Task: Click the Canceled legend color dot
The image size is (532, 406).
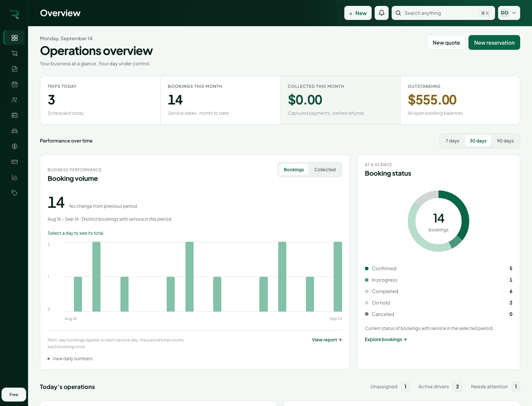Action: pos(366,314)
